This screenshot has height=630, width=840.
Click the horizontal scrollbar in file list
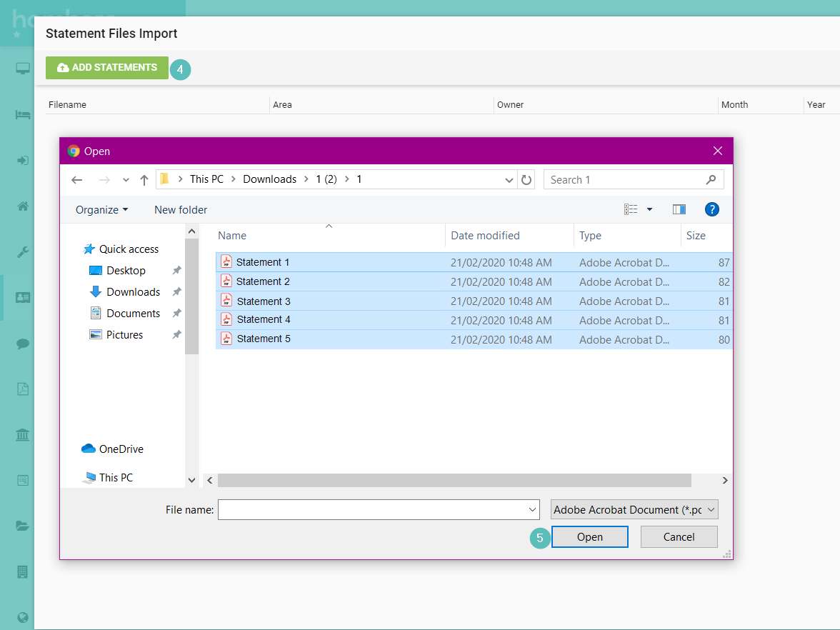454,480
